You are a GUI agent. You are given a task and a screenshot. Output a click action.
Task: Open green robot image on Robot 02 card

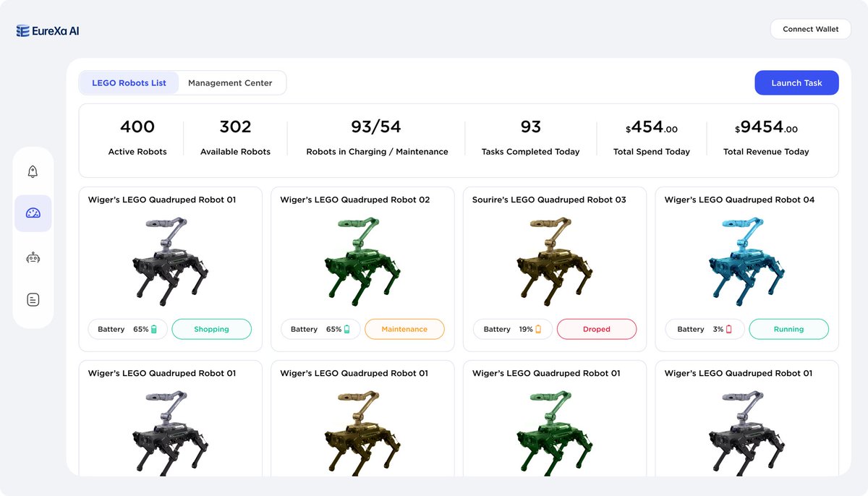pyautogui.click(x=362, y=261)
